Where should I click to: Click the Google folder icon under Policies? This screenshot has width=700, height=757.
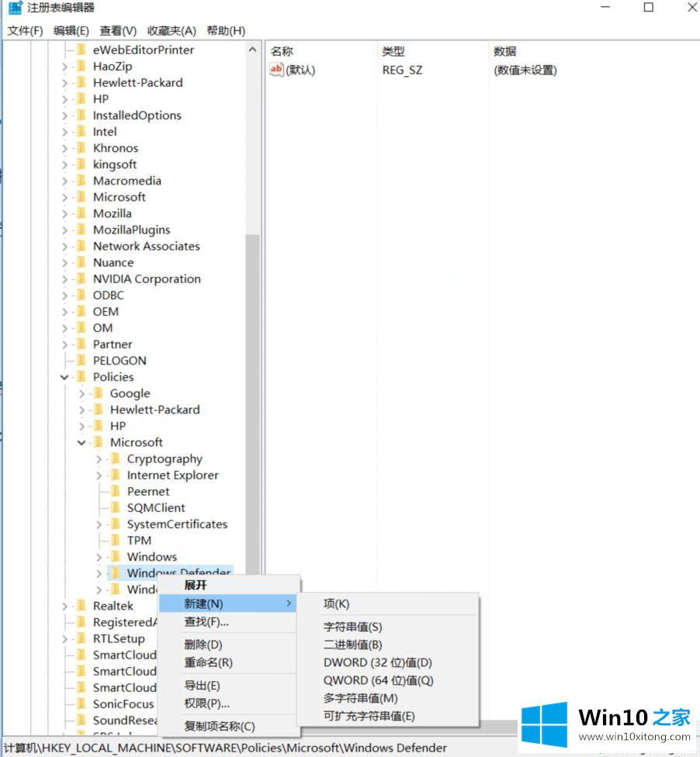(x=98, y=393)
